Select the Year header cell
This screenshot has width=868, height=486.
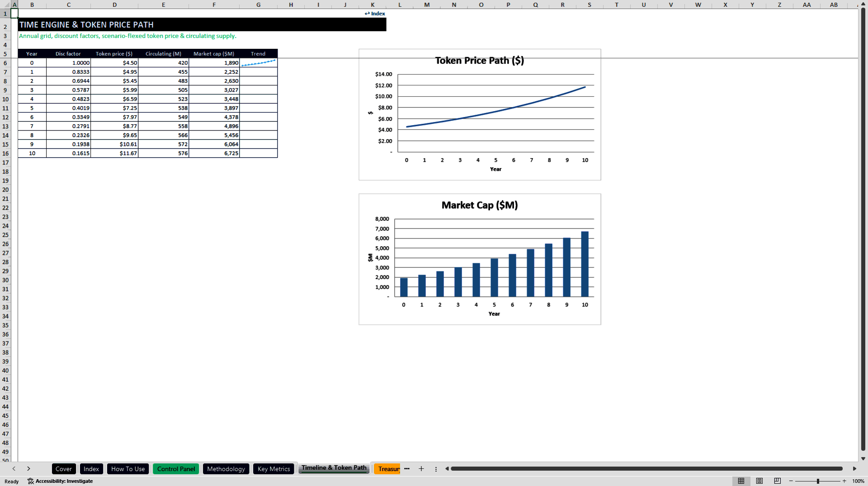[x=32, y=54]
